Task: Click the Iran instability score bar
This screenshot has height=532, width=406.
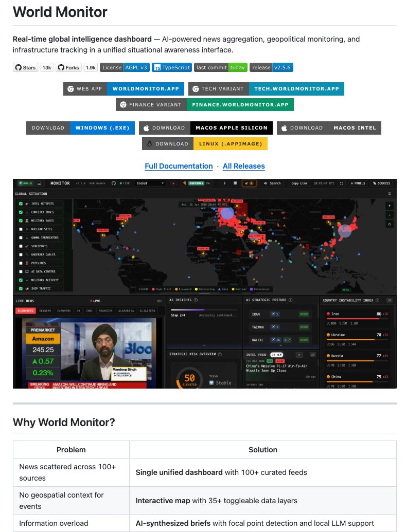Action: point(358,319)
